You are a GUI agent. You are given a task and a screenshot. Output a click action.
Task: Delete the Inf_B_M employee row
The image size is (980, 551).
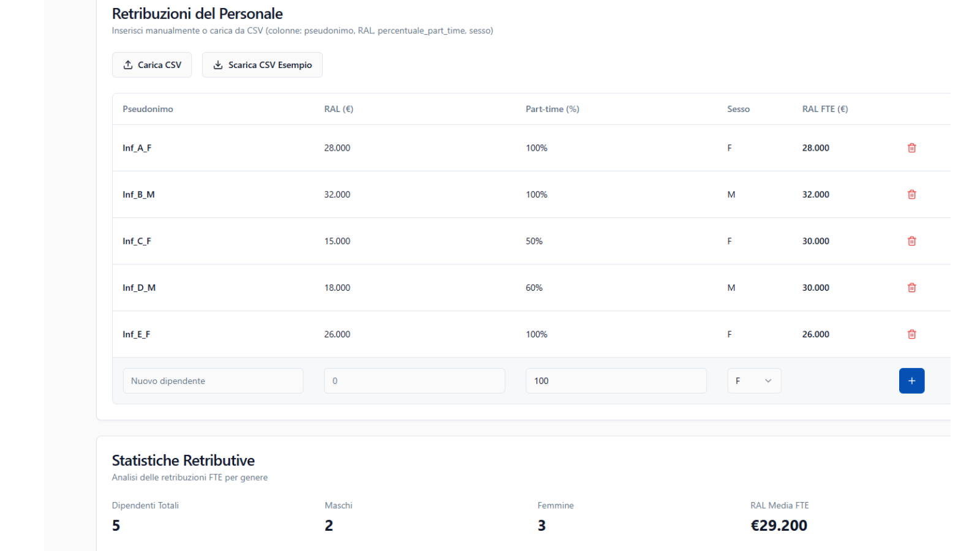(x=911, y=195)
